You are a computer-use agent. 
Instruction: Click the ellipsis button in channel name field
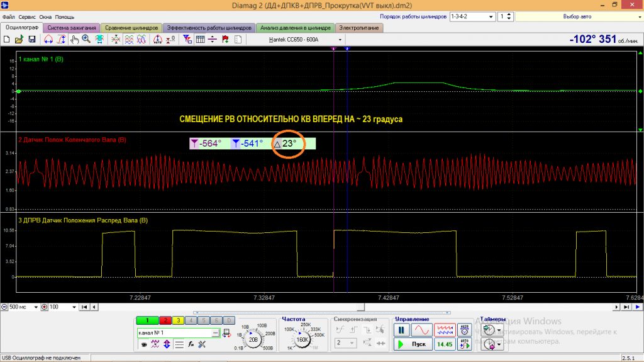[x=215, y=333]
